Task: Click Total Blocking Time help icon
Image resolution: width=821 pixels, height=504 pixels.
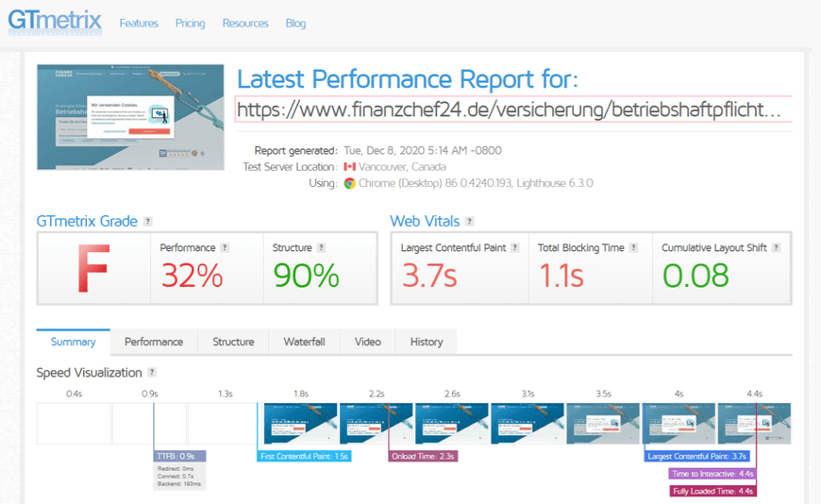Action: click(633, 248)
